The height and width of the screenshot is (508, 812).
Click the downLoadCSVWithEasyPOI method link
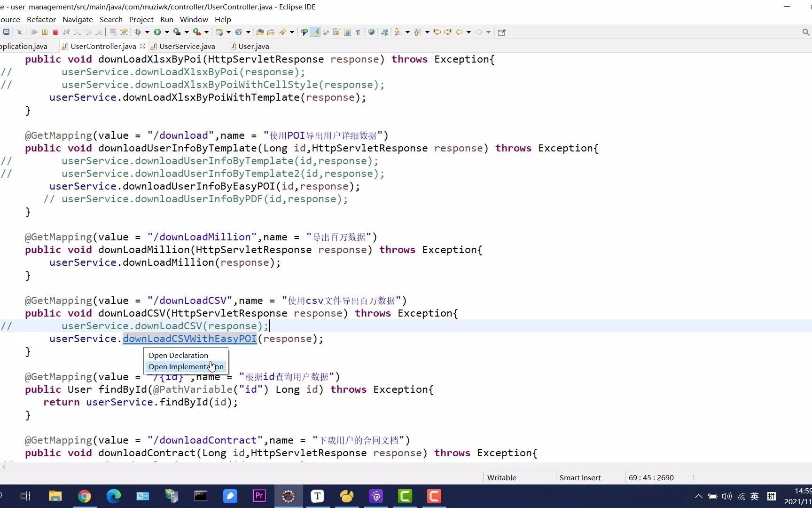point(190,339)
